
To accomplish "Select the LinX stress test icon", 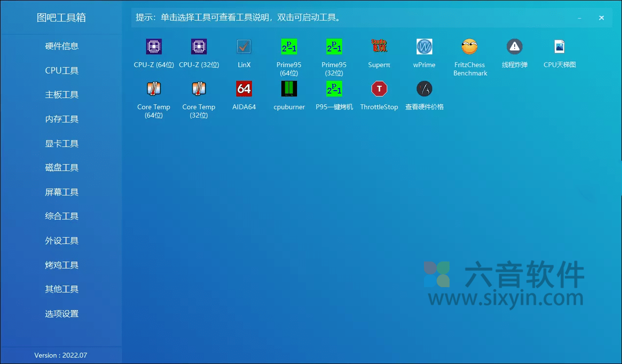I will (x=244, y=47).
